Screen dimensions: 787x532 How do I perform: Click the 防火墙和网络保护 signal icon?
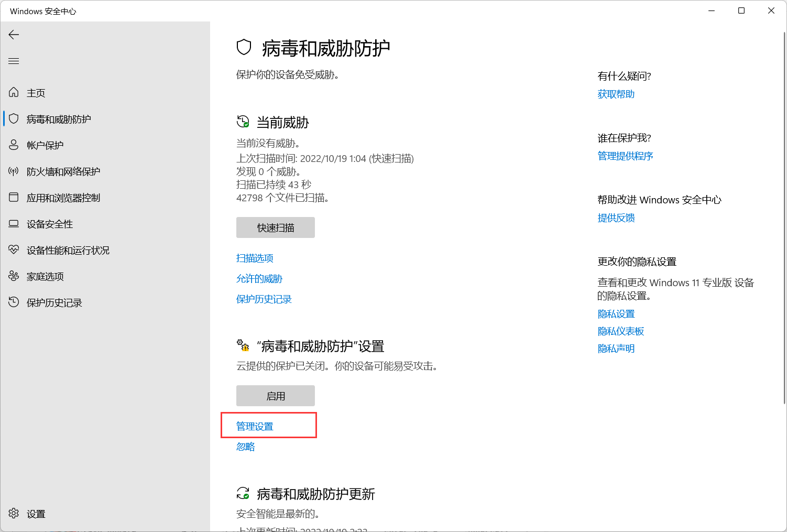point(14,171)
